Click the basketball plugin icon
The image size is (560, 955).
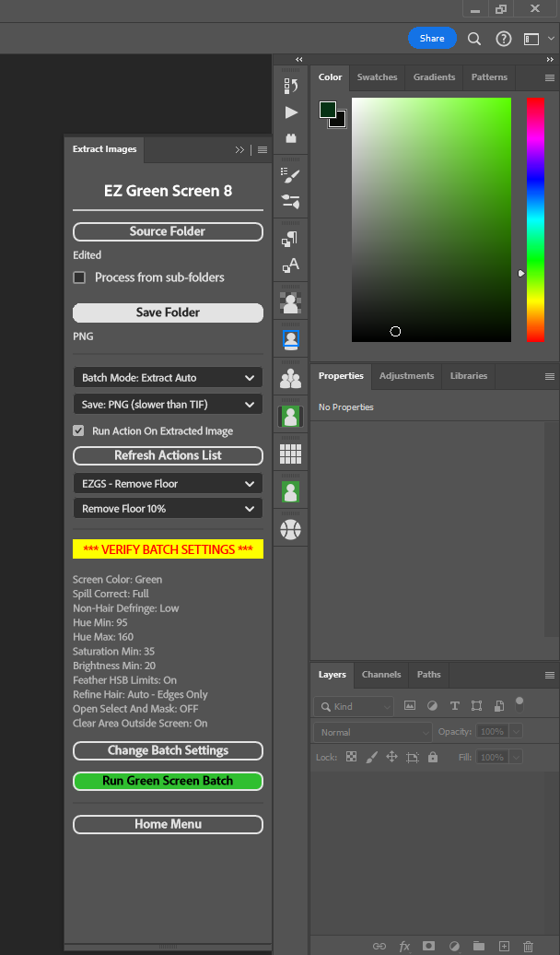click(291, 529)
